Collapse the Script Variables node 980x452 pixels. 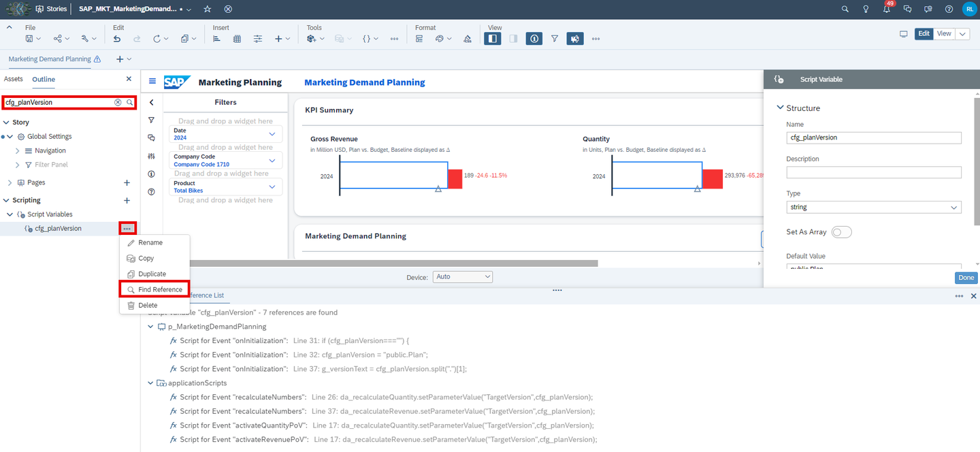point(10,214)
